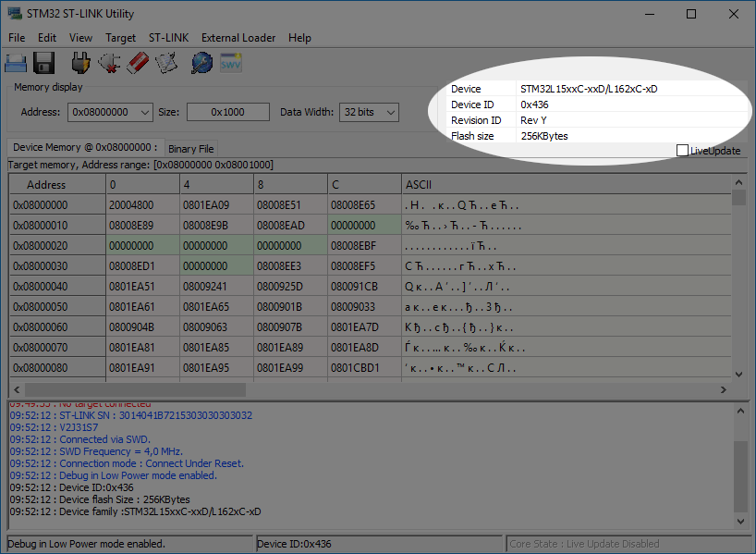Select memory cell 0801CBD1
This screenshot has width=756, height=554.
[364, 368]
